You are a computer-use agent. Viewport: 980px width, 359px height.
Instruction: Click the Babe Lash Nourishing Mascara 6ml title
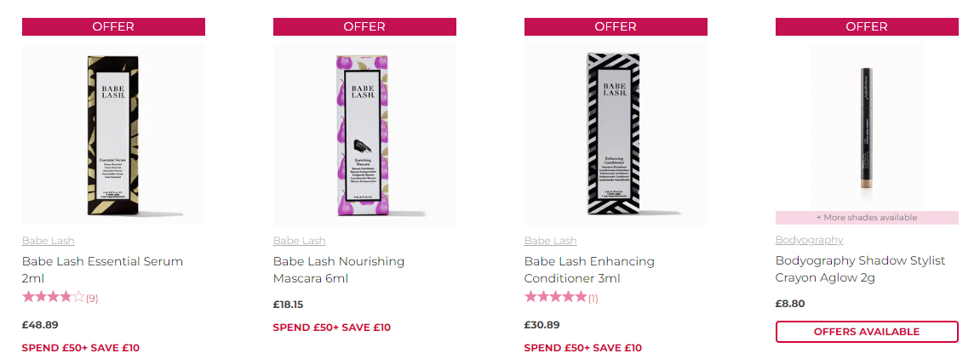pyautogui.click(x=339, y=270)
